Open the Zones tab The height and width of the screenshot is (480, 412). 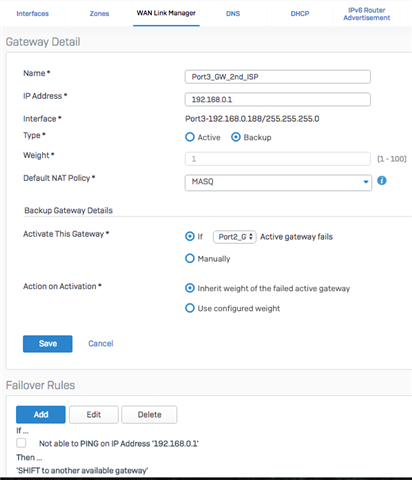99,14
